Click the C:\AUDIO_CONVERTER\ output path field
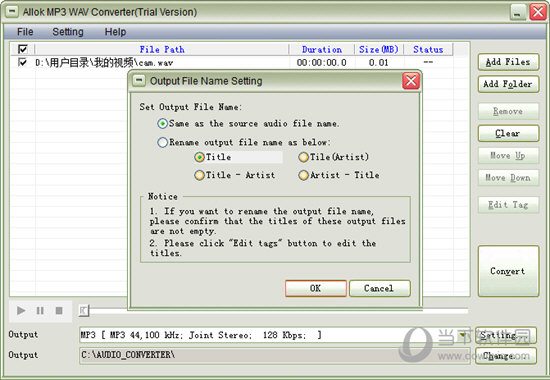Screen dimensions: 550x380 pos(275,355)
